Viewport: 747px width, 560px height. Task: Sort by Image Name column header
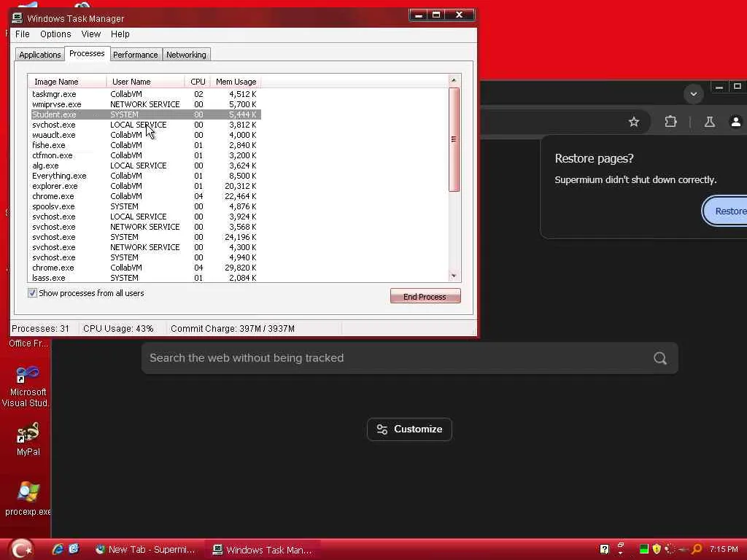point(67,82)
